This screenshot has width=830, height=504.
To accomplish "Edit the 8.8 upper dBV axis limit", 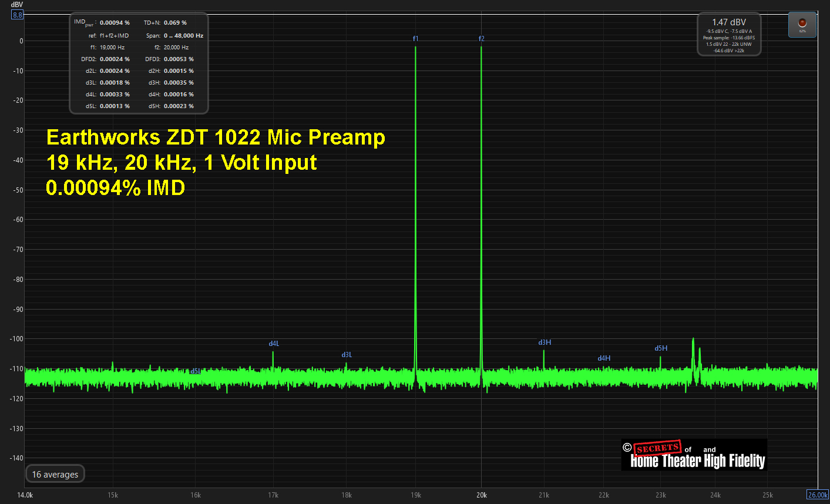I will tap(17, 15).
